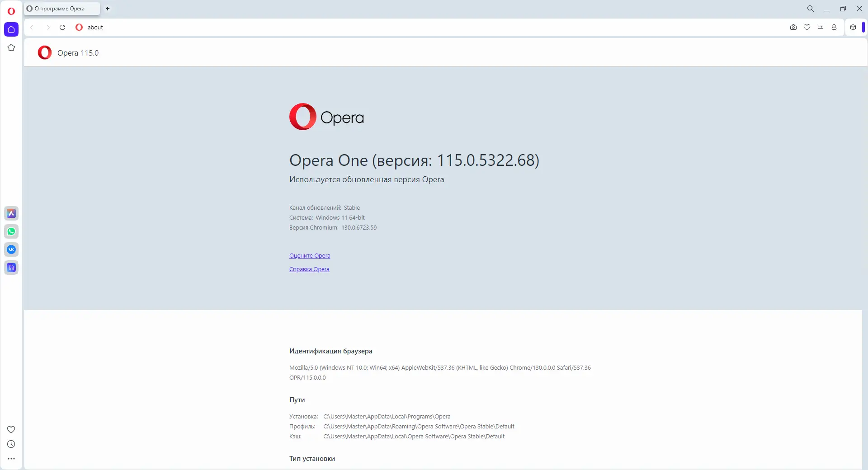Open the Pinboards heart icon in sidebar

(11, 429)
